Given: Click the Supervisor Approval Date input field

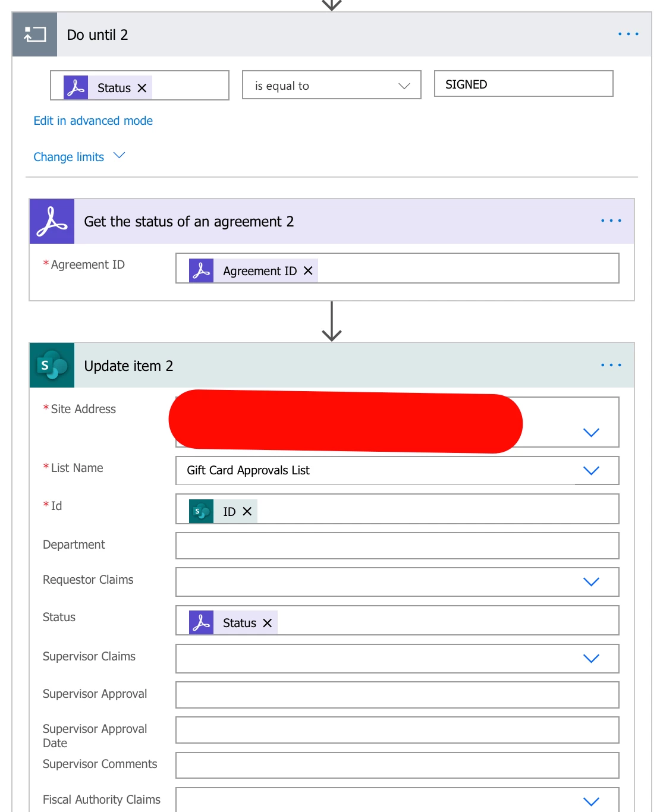Looking at the screenshot, I should pyautogui.click(x=397, y=730).
